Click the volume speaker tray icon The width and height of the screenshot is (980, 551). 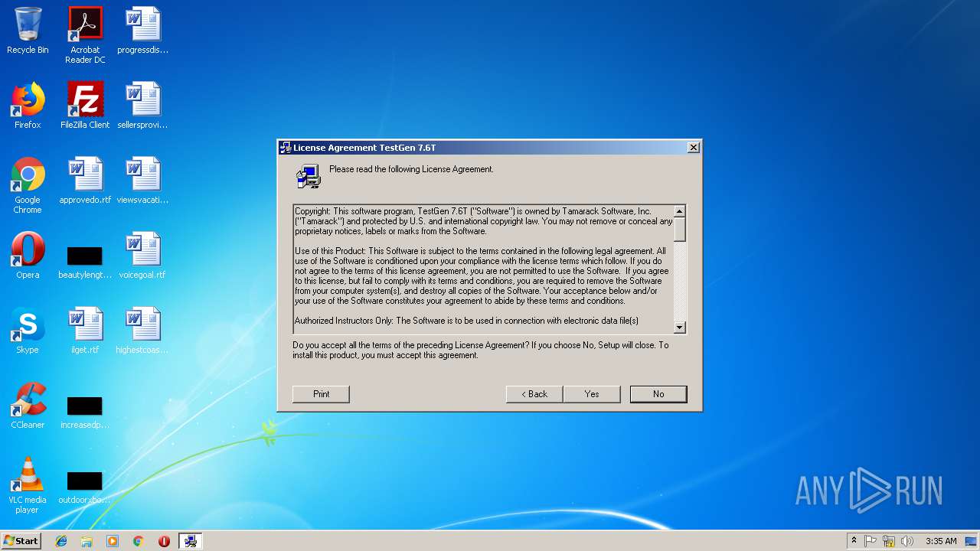pos(907,541)
